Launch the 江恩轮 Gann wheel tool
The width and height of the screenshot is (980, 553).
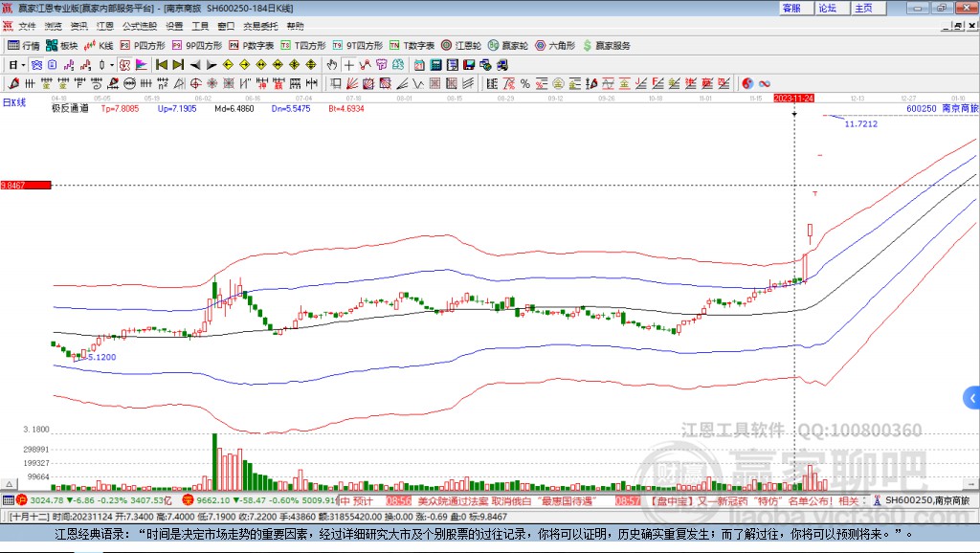pyautogui.click(x=461, y=45)
